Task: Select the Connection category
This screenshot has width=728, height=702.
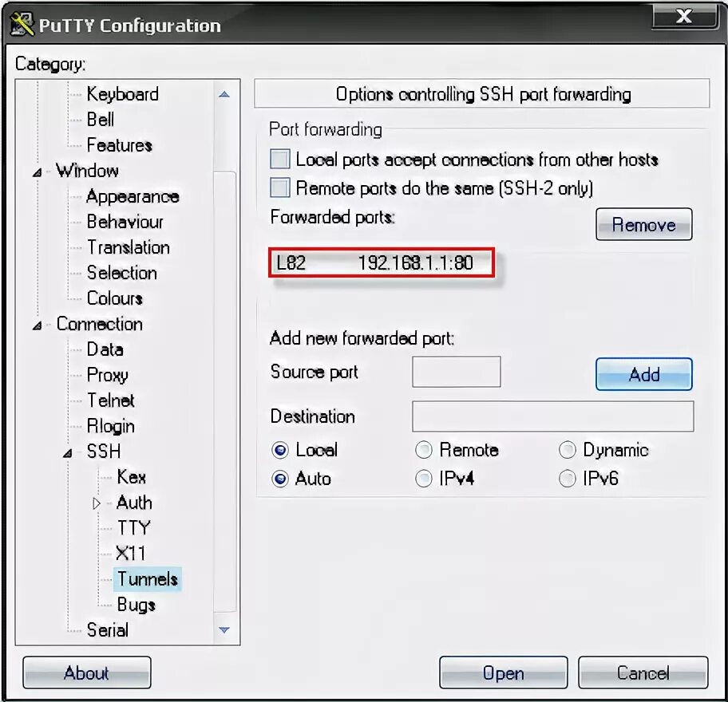Action: 99,324
